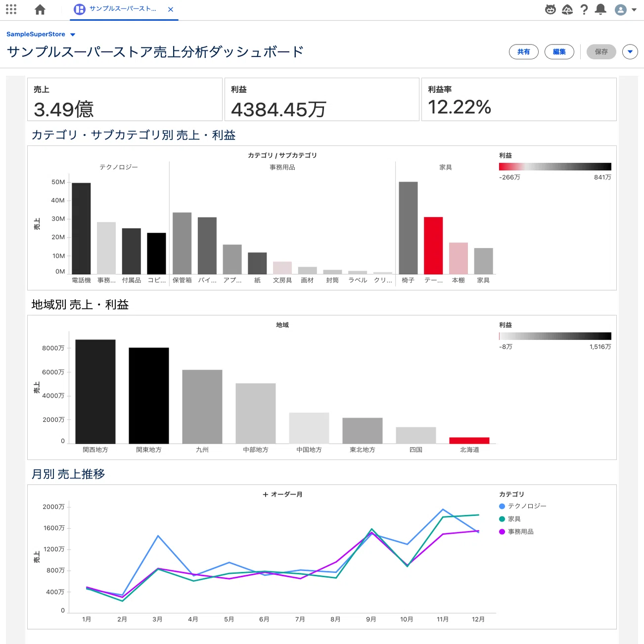Expand the SampleSuperStore app dropdown
Screen dimensions: 644x644
click(x=73, y=35)
